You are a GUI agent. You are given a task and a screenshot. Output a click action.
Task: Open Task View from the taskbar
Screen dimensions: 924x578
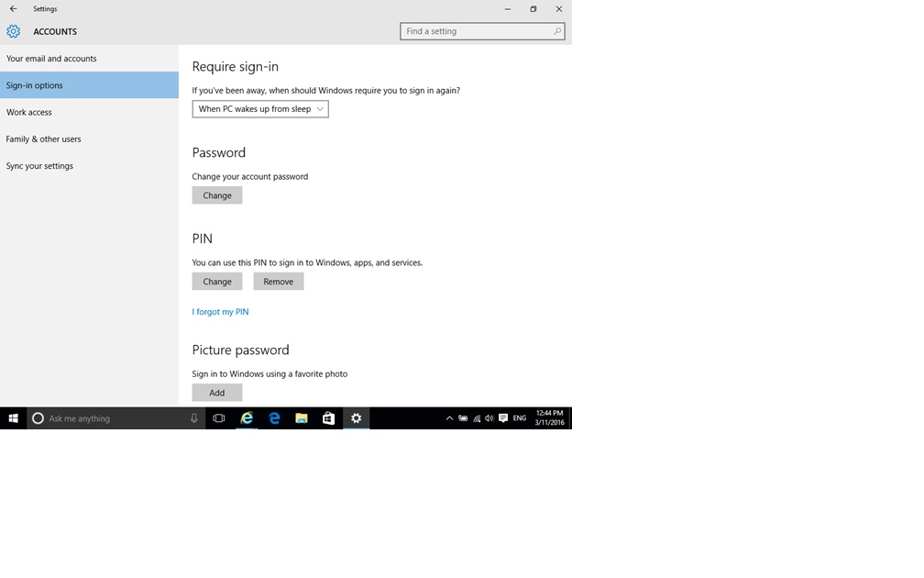click(x=219, y=418)
